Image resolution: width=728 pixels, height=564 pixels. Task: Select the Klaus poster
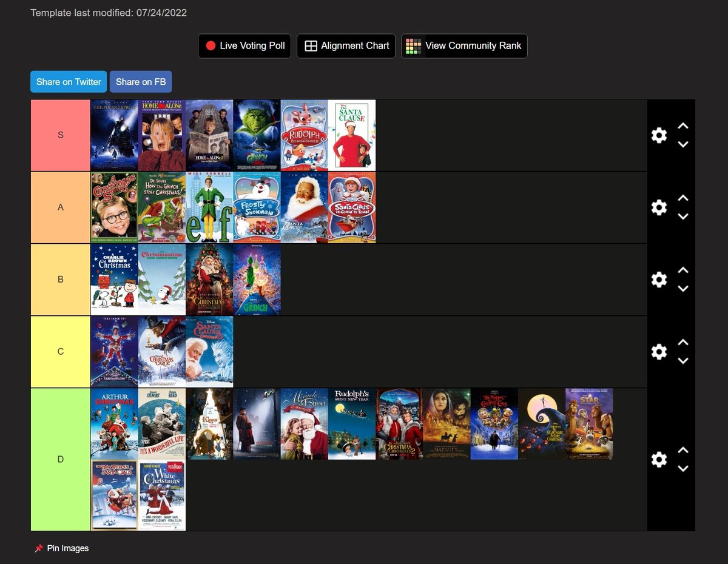[209, 424]
